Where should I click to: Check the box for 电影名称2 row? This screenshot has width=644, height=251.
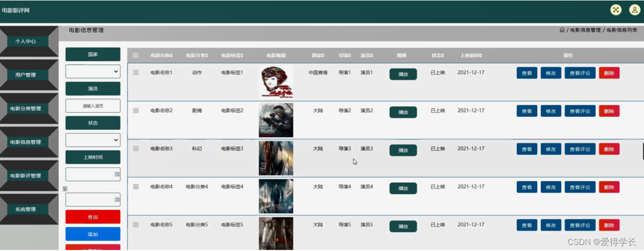136,110
